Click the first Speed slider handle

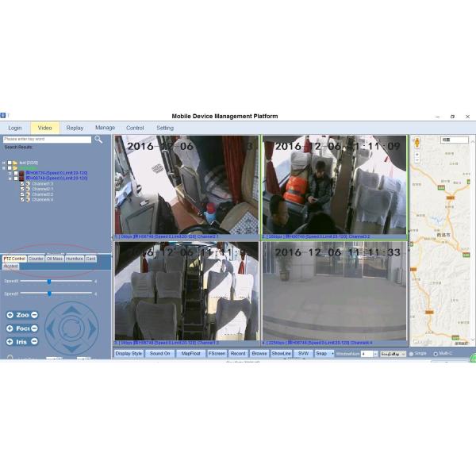(48, 281)
